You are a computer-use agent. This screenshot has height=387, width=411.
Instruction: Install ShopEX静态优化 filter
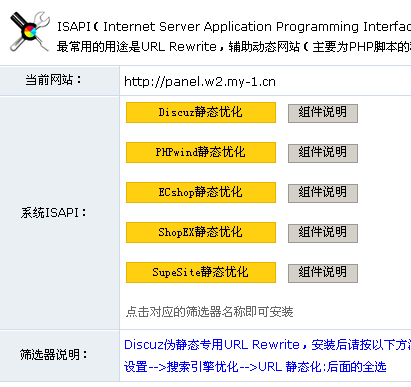[201, 233]
